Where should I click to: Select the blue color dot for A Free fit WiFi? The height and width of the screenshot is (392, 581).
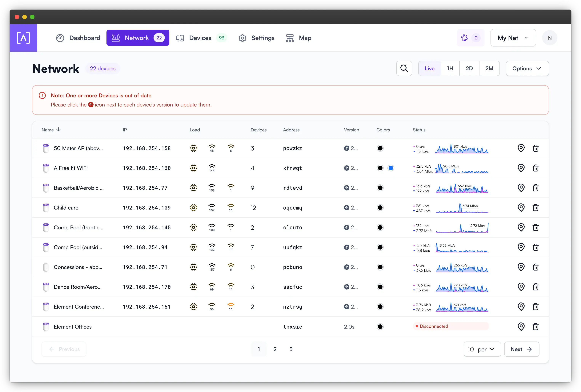(391, 168)
